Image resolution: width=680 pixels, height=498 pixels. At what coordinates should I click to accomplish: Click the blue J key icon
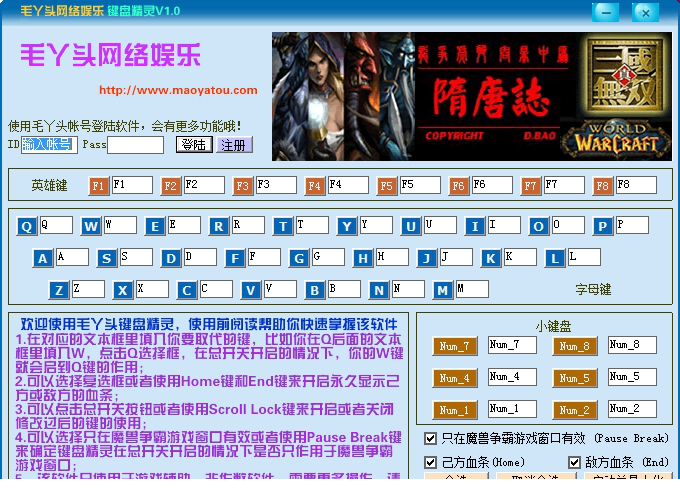[427, 259]
